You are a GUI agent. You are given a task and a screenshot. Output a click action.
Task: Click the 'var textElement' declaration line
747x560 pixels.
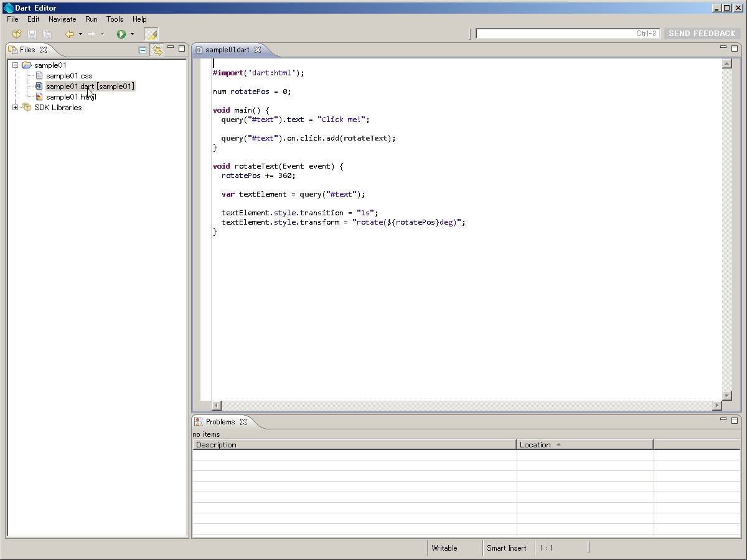[294, 194]
